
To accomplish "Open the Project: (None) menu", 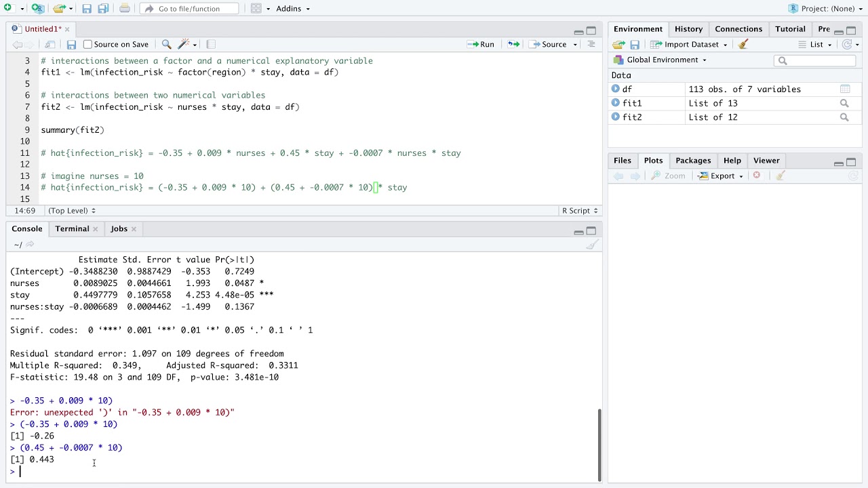I will [x=825, y=9].
